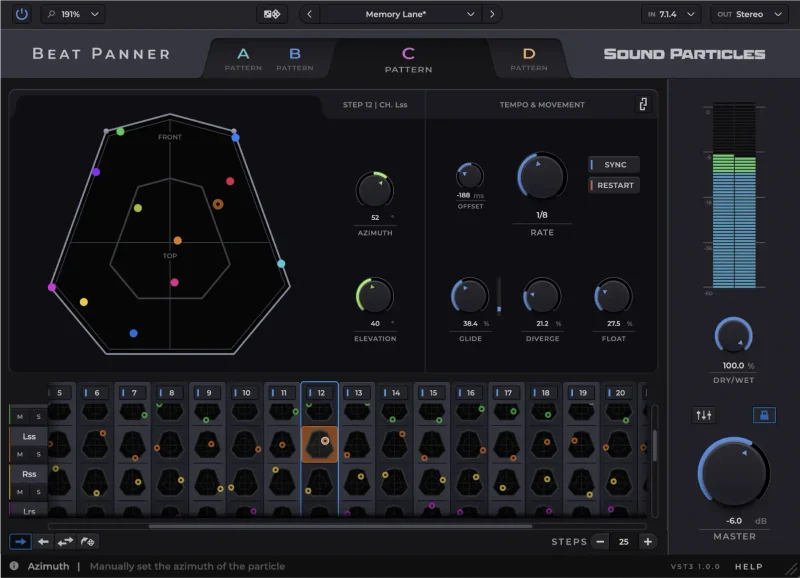This screenshot has width=800, height=578.
Task: Mute the Rss channel
Action: [20, 492]
